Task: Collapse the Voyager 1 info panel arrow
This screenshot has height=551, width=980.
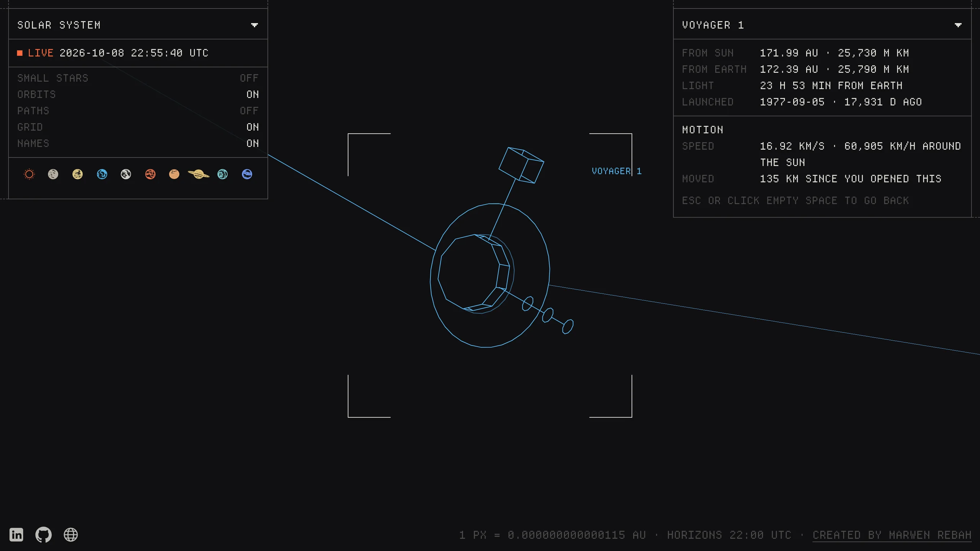Action: (958, 25)
